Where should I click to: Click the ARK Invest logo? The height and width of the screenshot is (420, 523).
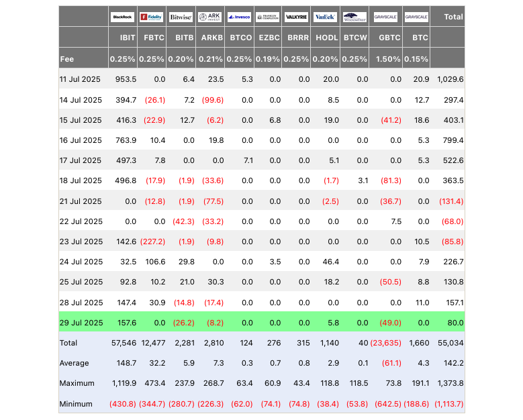[x=209, y=17]
